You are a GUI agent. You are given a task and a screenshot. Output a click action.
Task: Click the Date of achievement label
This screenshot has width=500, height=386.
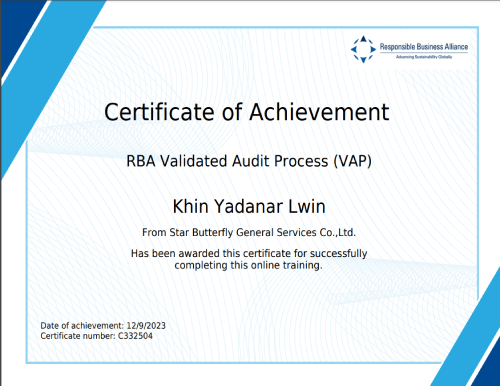coord(82,326)
